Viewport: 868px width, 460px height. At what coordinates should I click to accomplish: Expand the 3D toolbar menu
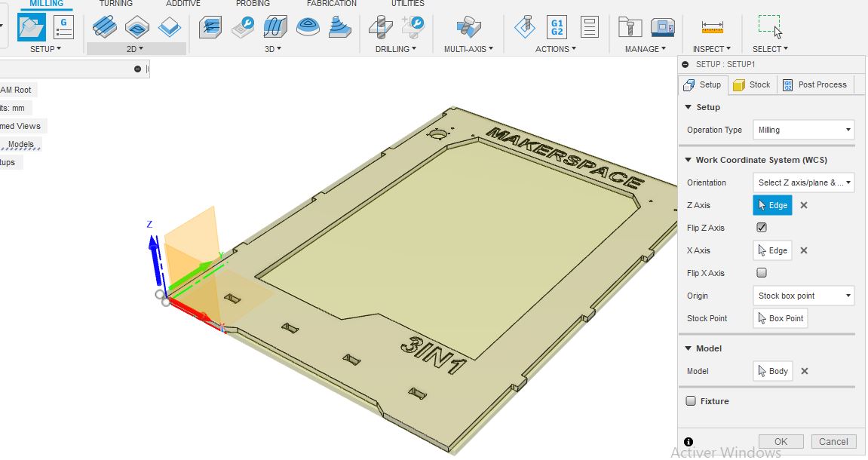tap(272, 49)
